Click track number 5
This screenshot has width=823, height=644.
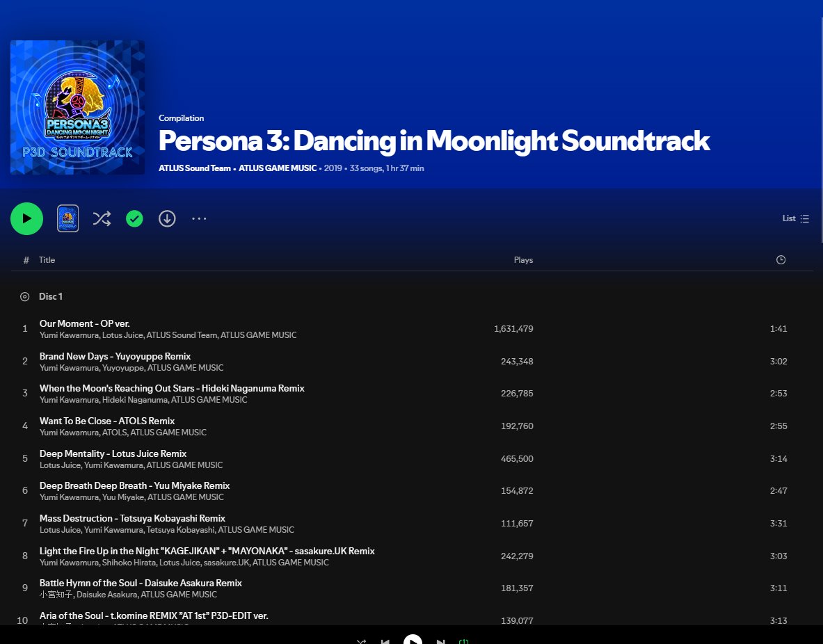pos(24,459)
